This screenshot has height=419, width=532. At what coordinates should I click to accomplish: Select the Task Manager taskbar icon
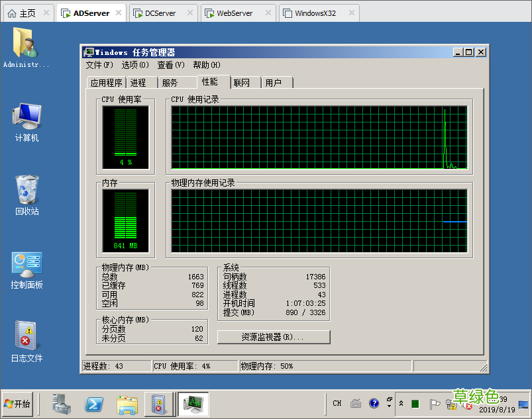click(192, 404)
